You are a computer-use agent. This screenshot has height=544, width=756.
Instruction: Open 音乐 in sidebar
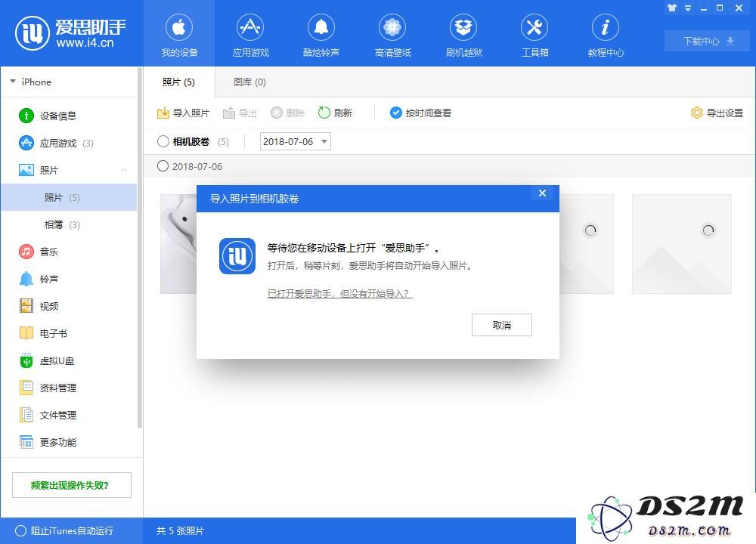(69, 252)
